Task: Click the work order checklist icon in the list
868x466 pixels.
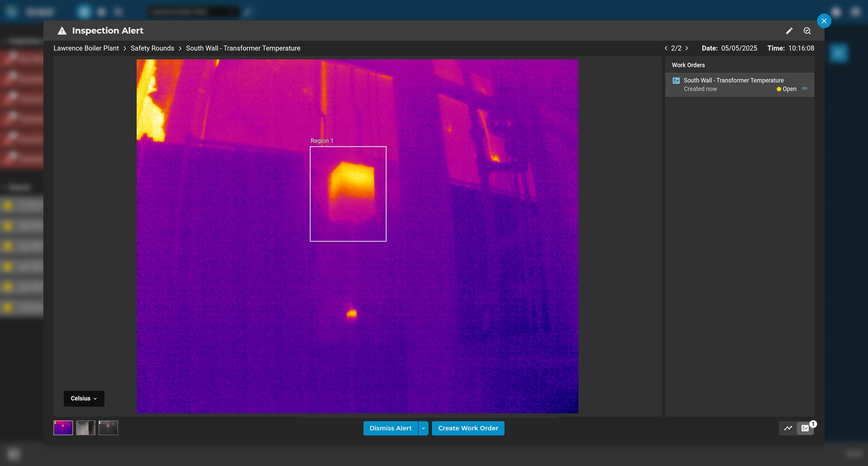Action: (676, 81)
